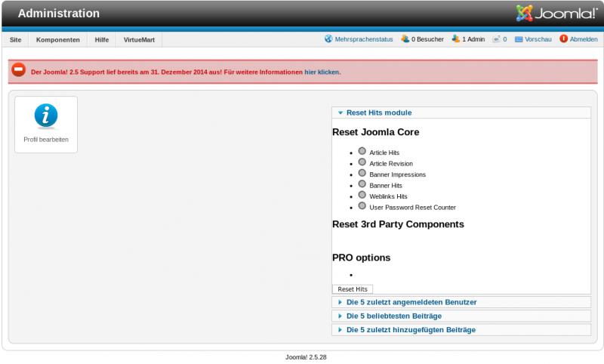Viewport: 604px width, 364px height.
Task: Select the Article Hits radio button
Action: (362, 151)
